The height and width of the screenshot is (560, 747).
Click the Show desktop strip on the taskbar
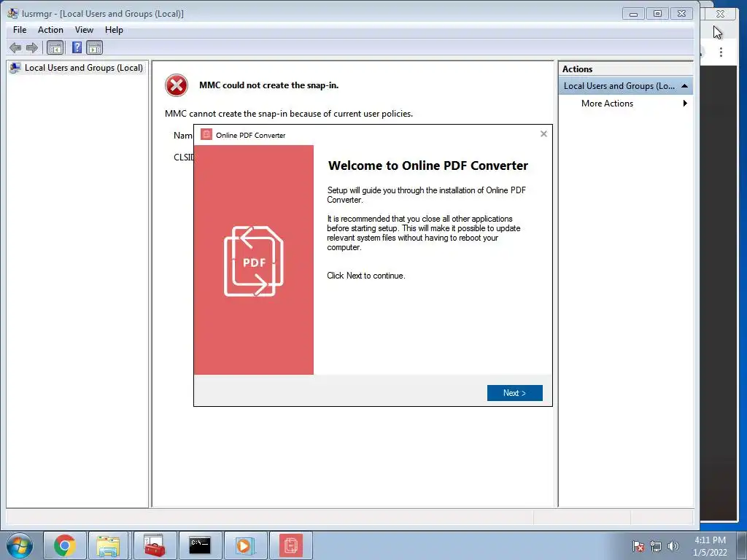coord(741,545)
